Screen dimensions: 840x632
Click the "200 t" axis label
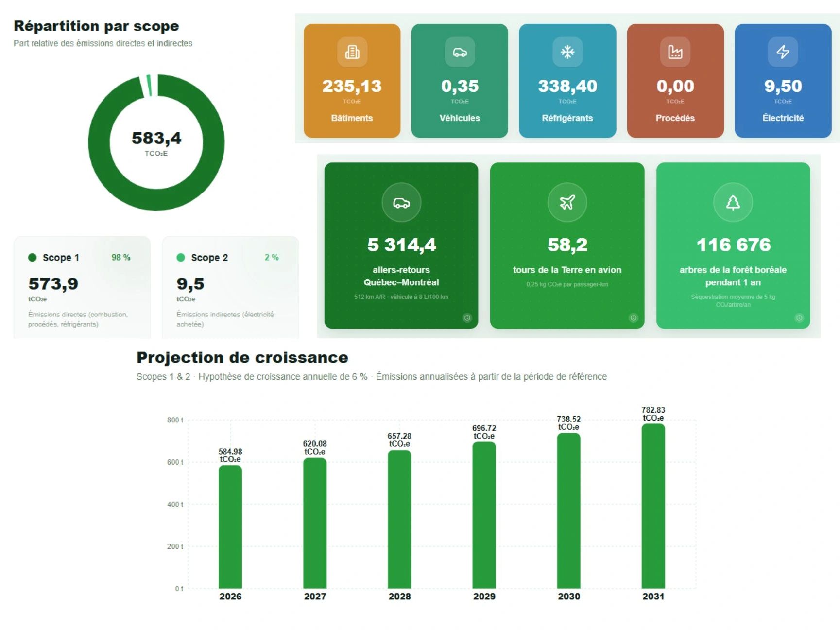click(175, 547)
